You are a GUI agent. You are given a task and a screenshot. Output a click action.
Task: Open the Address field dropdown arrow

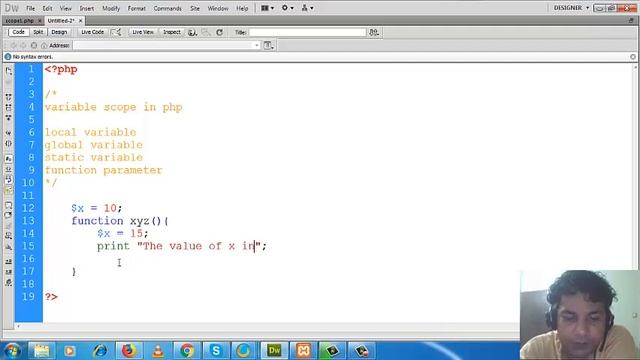tap(257, 45)
